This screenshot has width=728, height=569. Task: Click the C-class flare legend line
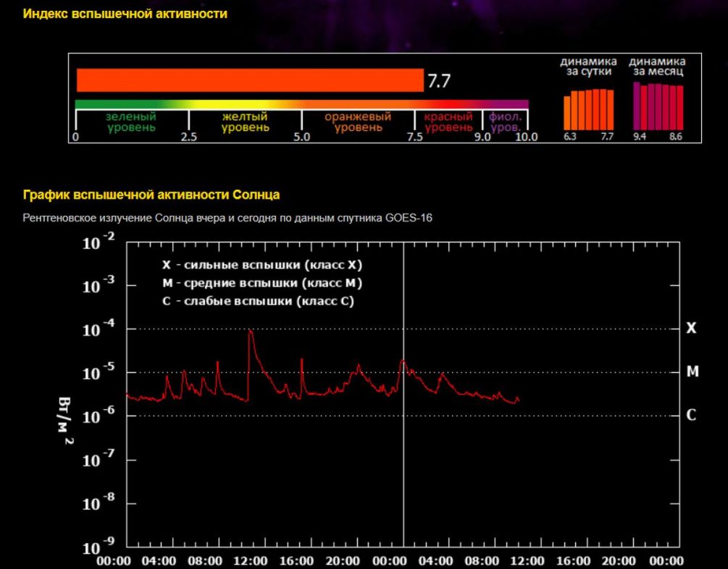pos(258,301)
